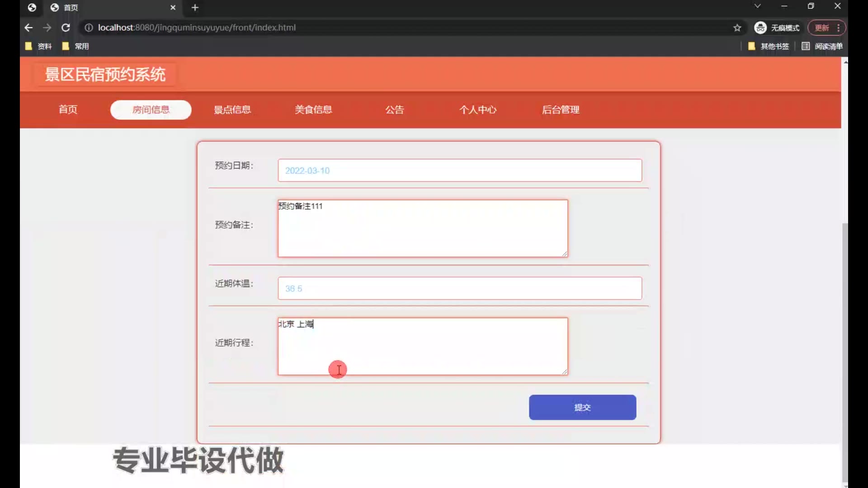Click the 更新 browser update button
The width and height of the screenshot is (868, 488).
pos(822,28)
